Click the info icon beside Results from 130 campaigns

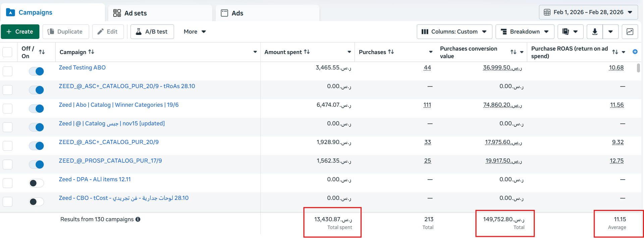[x=138, y=219]
